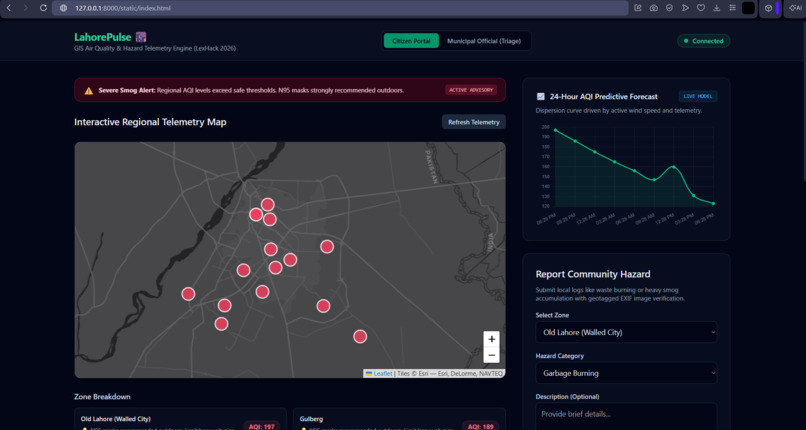Zoom out the map with minus button

491,355
